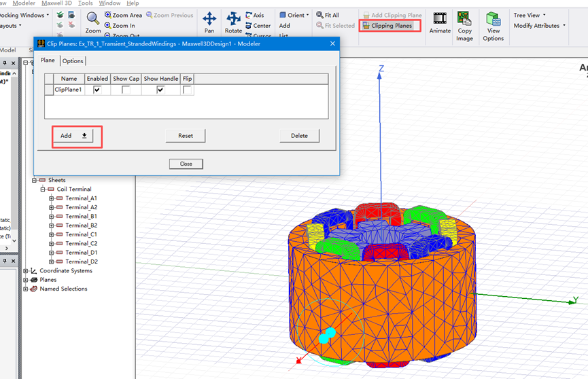The height and width of the screenshot is (379, 588).
Task: Click the Coil Terminal group icon
Action: [x=51, y=189]
